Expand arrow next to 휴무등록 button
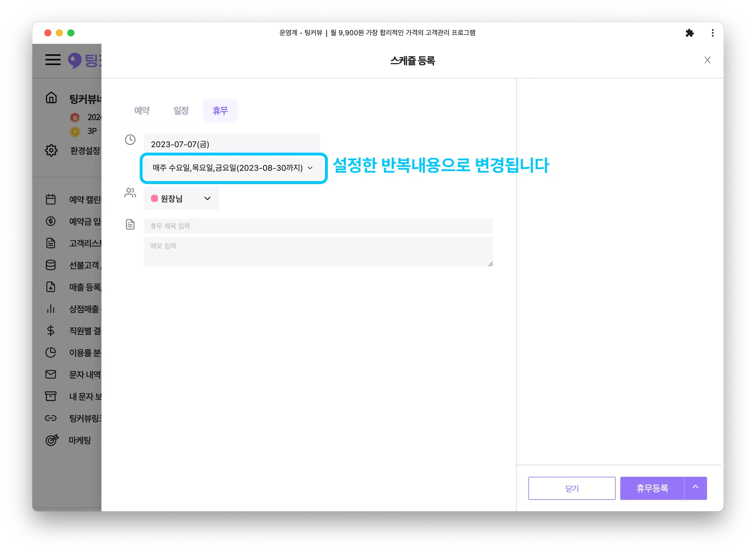 tap(695, 488)
